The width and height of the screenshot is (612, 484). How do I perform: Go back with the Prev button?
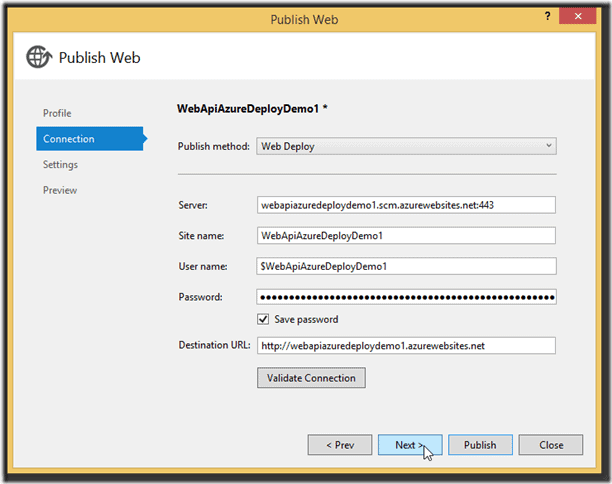[x=340, y=445]
